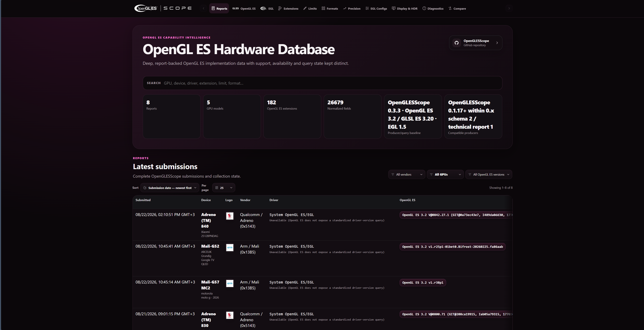Open the Adreno (TM) 830 device entry

click(209, 320)
